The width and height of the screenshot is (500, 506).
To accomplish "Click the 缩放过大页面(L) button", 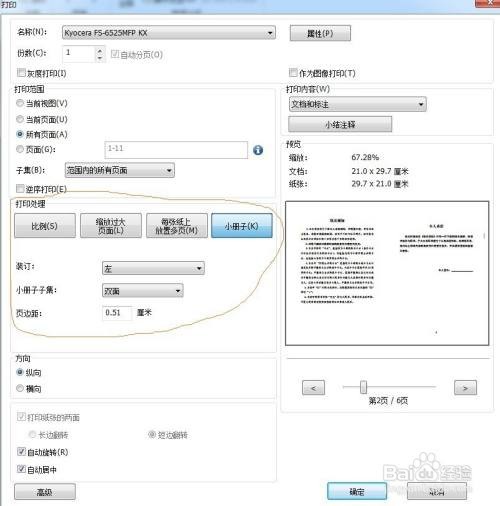I will point(111,226).
